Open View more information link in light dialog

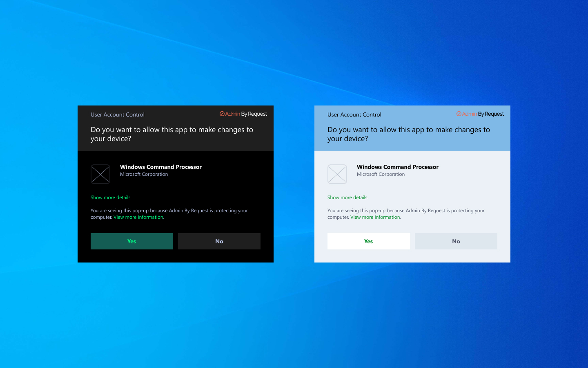coord(375,217)
